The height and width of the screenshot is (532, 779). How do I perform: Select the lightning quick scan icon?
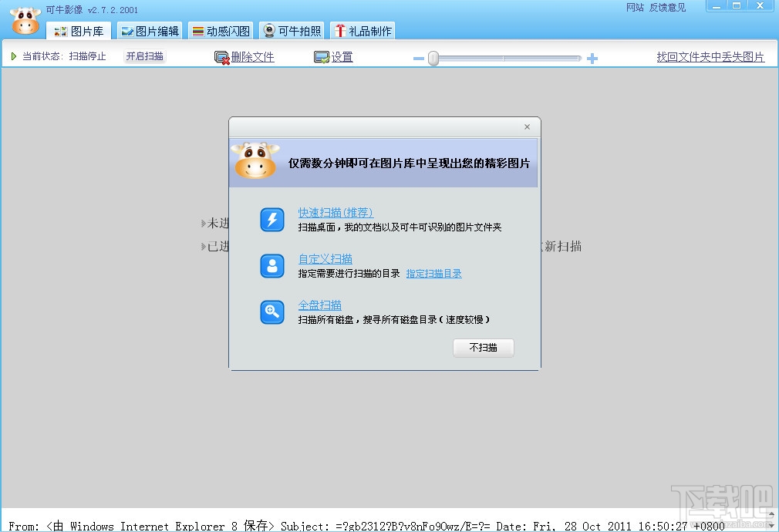271,221
